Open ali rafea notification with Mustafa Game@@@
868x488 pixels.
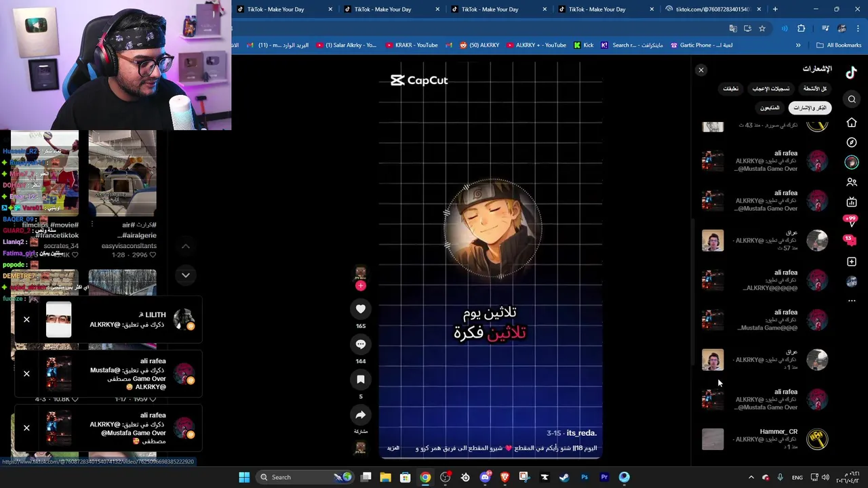765,320
